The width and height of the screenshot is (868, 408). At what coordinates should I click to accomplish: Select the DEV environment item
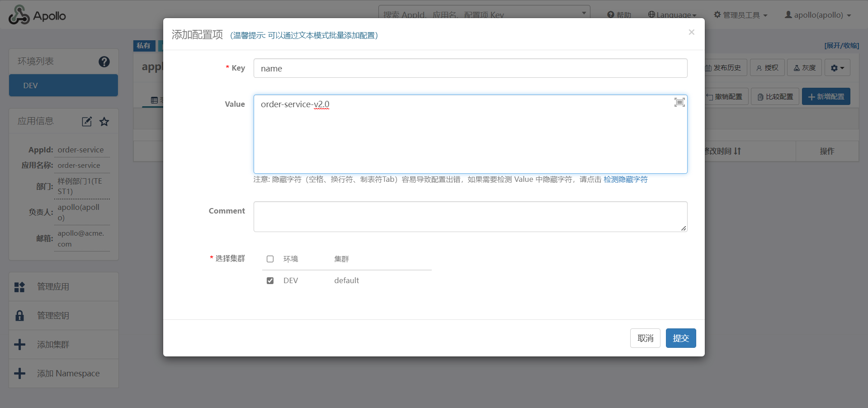coord(63,85)
